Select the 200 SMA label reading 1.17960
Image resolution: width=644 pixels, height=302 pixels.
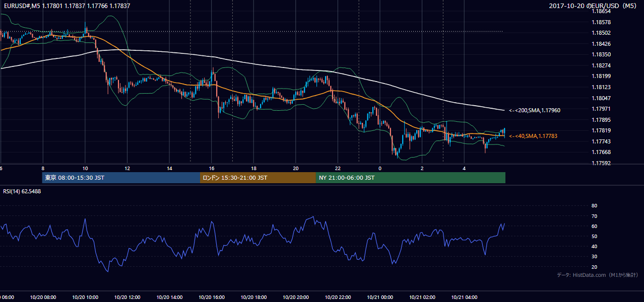click(x=535, y=110)
